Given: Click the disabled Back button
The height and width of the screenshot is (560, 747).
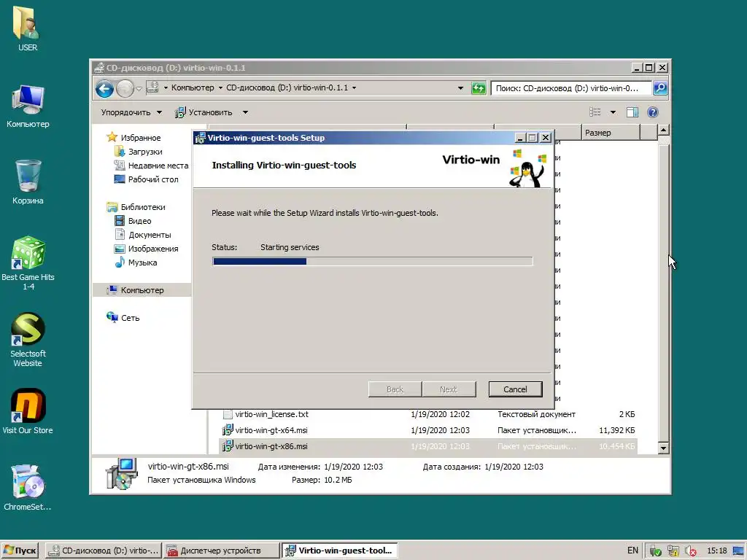Looking at the screenshot, I should click(x=395, y=389).
